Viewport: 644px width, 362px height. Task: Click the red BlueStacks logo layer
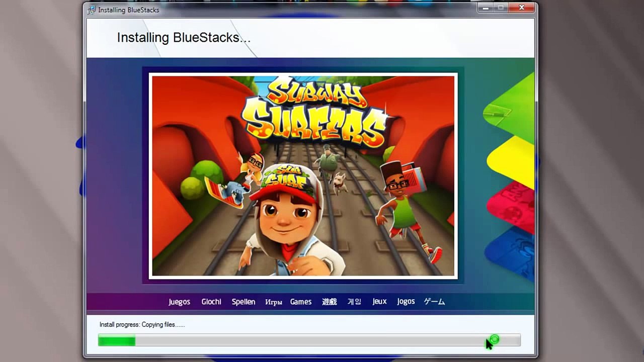click(x=511, y=207)
